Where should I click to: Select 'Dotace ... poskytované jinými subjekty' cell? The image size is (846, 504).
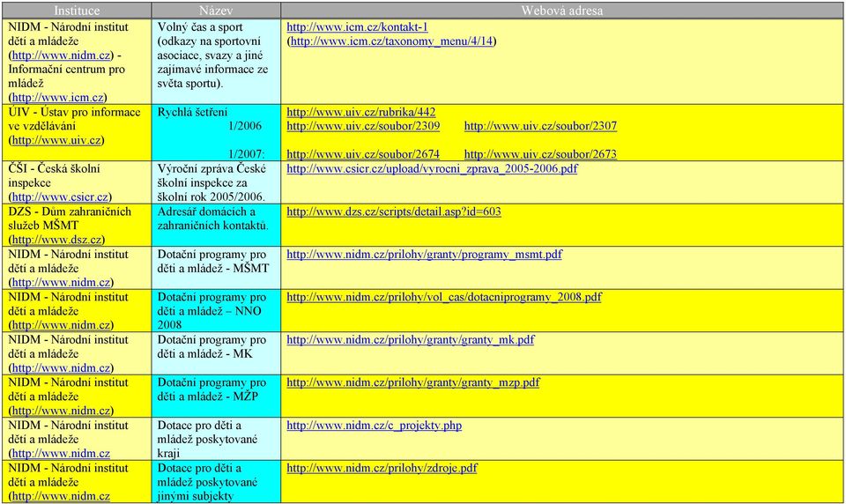(216, 481)
